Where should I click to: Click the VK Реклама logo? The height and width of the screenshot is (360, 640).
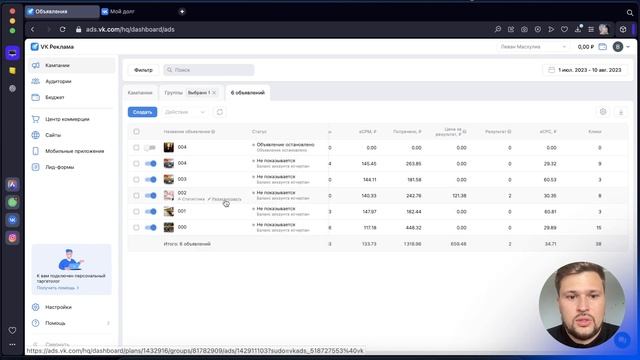[x=52, y=47]
